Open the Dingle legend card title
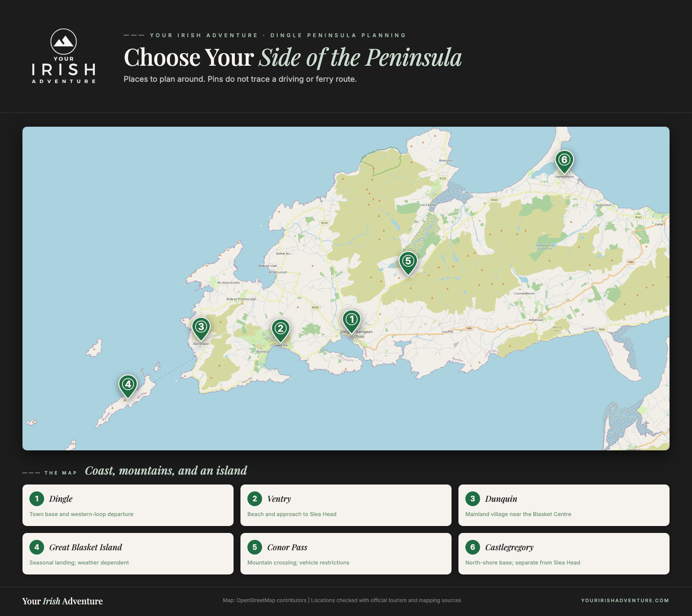 coord(61,499)
